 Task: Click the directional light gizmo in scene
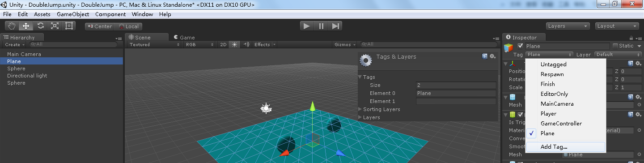point(266,108)
